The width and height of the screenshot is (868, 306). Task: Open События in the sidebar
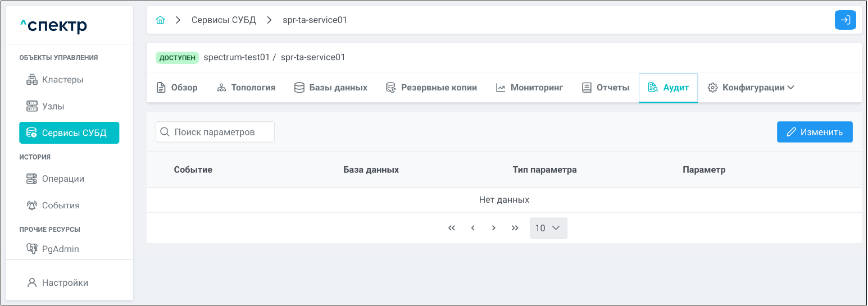pos(60,205)
